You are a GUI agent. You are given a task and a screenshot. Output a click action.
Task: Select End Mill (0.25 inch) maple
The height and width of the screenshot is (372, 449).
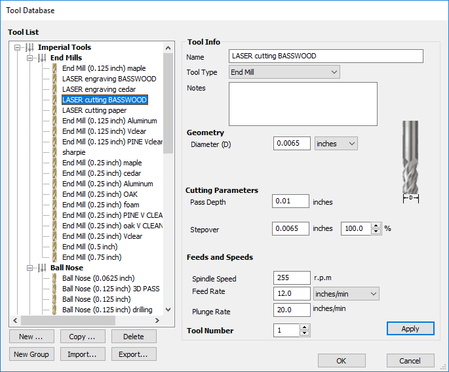102,163
